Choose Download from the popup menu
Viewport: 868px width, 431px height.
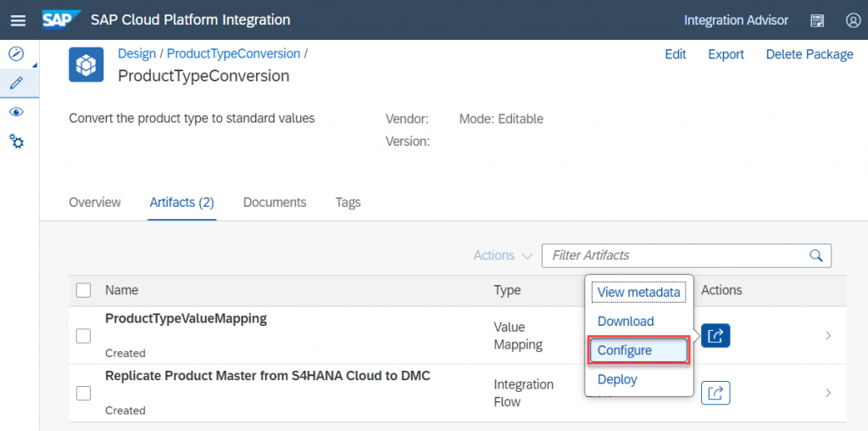626,322
